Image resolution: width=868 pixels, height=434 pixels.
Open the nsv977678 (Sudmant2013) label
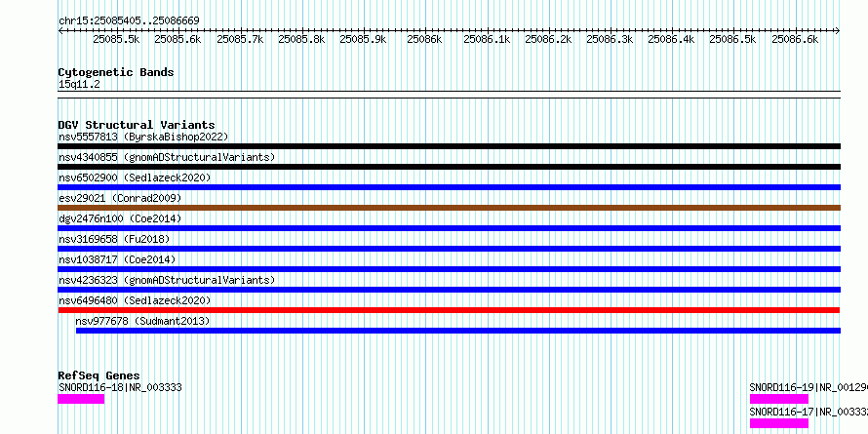coord(142,321)
